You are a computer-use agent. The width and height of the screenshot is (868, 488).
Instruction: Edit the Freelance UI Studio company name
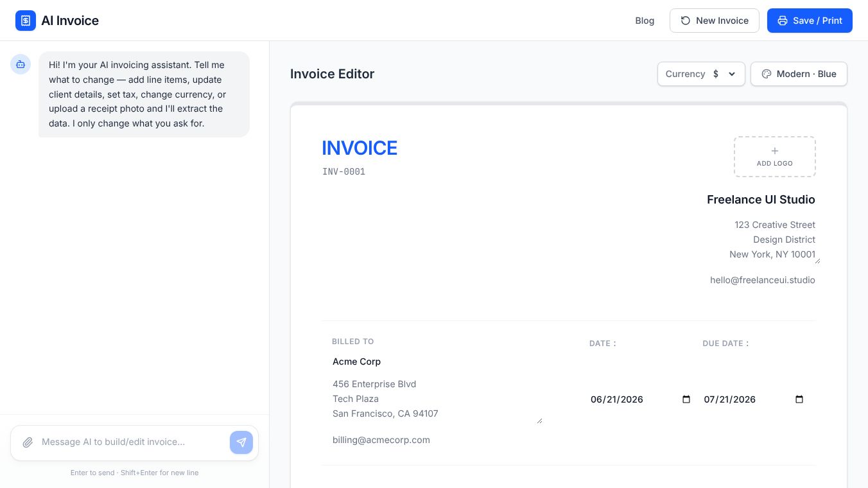[x=761, y=200]
